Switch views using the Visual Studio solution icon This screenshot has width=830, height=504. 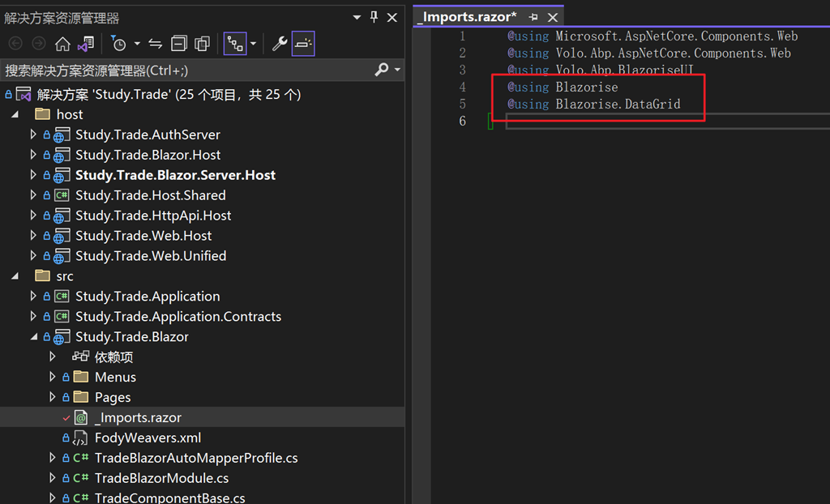(x=86, y=44)
